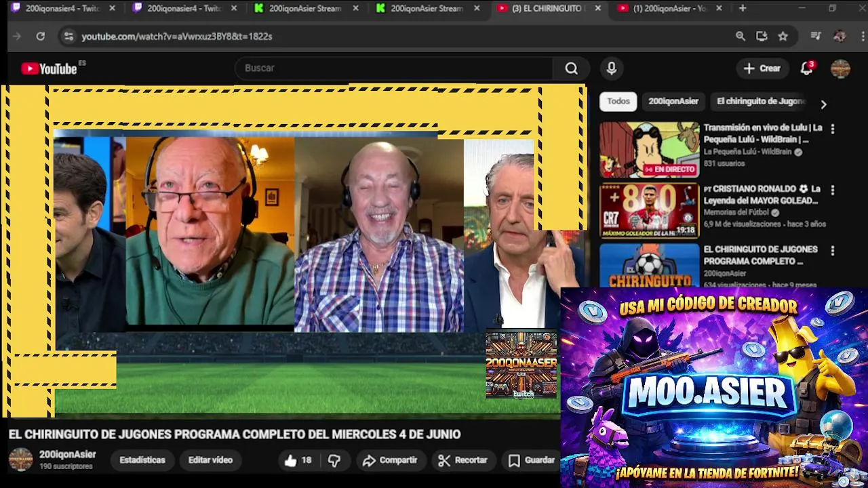The image size is (868, 488).
Task: Close the first 200iqonAsier Stream tab
Action: pyautogui.click(x=356, y=9)
